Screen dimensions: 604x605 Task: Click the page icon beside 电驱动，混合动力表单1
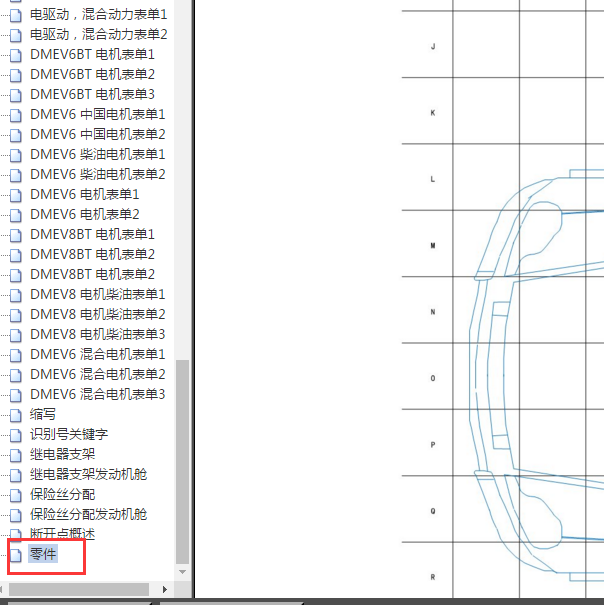point(15,15)
